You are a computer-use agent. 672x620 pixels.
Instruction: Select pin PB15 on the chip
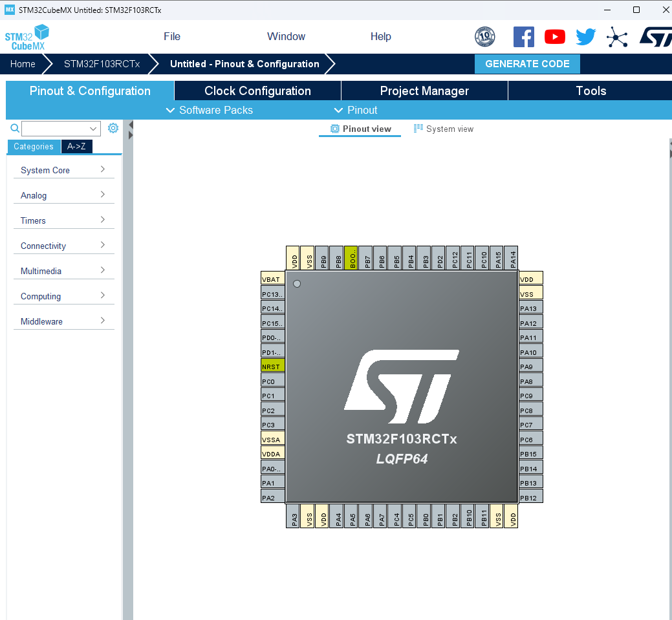[x=531, y=453]
